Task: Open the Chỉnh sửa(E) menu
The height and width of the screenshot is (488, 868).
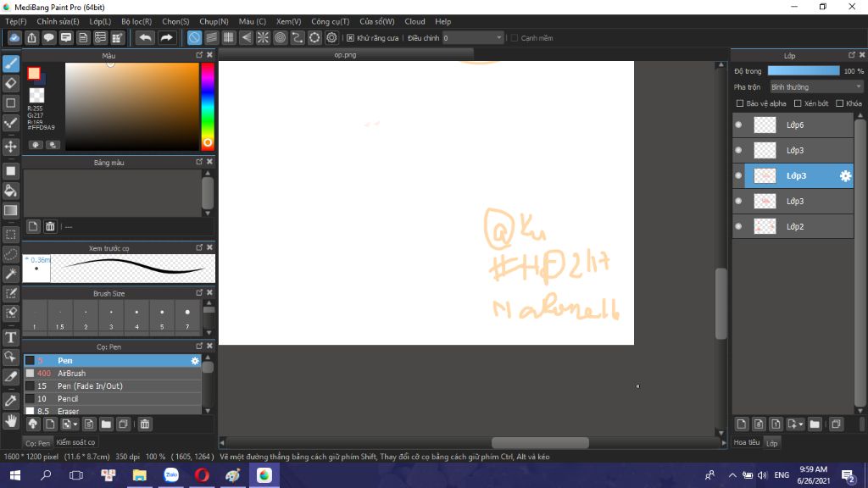Action: pos(58,21)
